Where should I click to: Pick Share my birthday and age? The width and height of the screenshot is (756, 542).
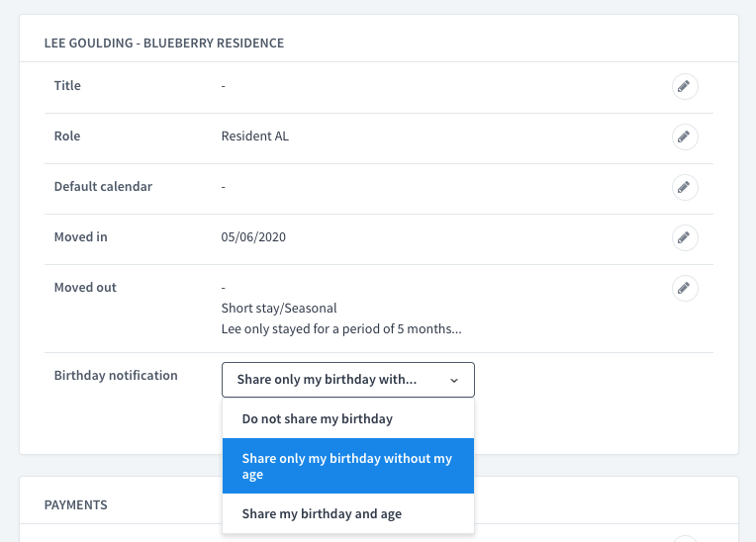348,513
